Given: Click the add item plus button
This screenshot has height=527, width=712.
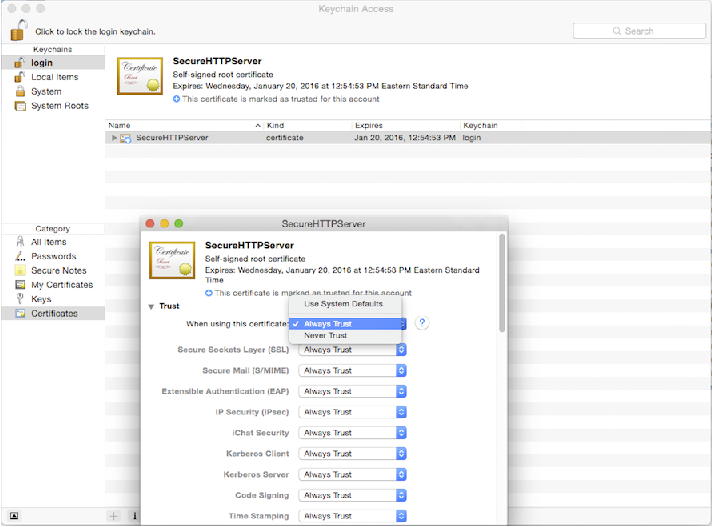Looking at the screenshot, I should (x=113, y=516).
